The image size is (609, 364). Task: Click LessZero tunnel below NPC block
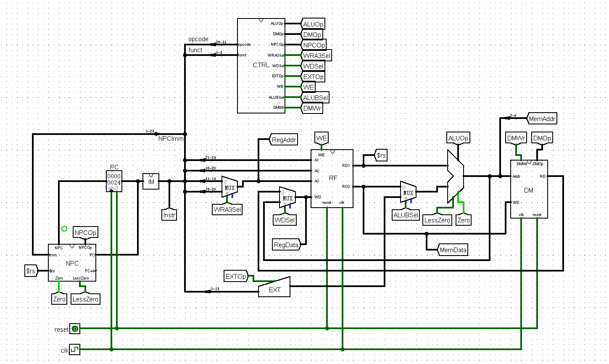pyautogui.click(x=85, y=298)
